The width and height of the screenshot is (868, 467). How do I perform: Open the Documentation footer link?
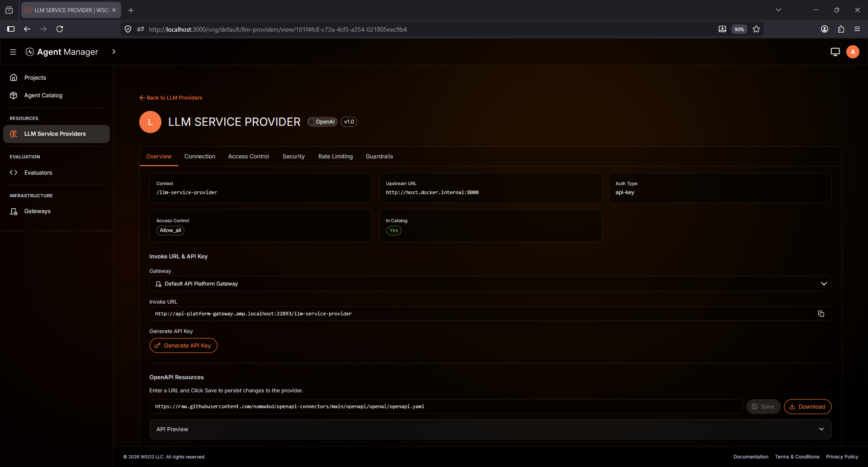[750, 457]
